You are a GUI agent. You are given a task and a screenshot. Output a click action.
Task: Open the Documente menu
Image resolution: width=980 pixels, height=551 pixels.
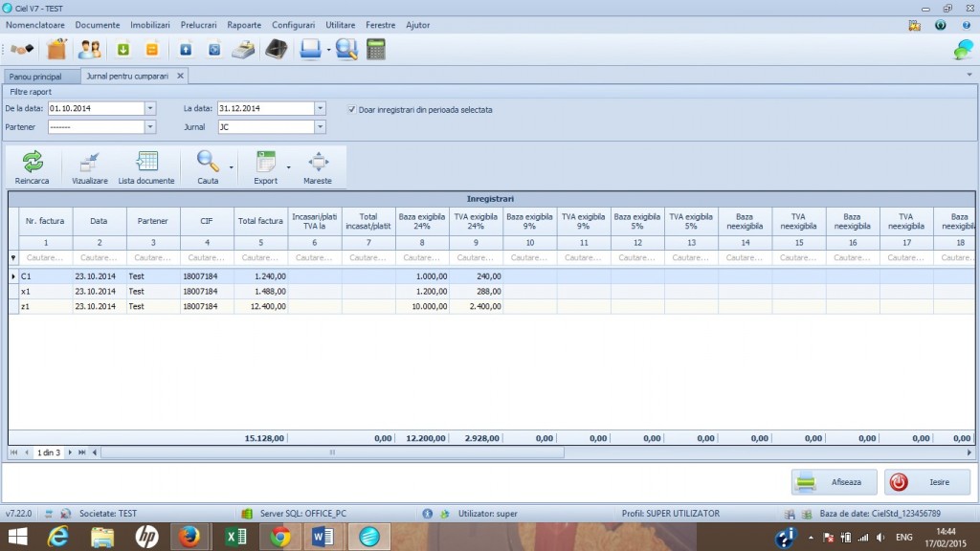click(98, 25)
